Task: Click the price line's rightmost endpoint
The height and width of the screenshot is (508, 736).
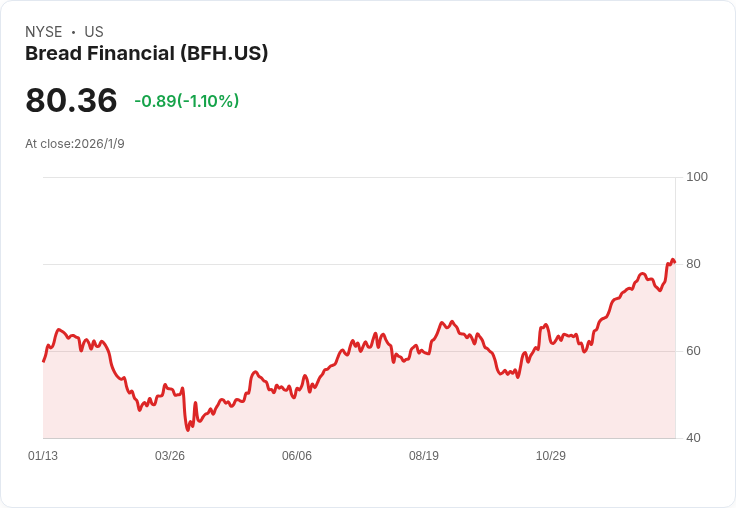Action: (x=675, y=263)
